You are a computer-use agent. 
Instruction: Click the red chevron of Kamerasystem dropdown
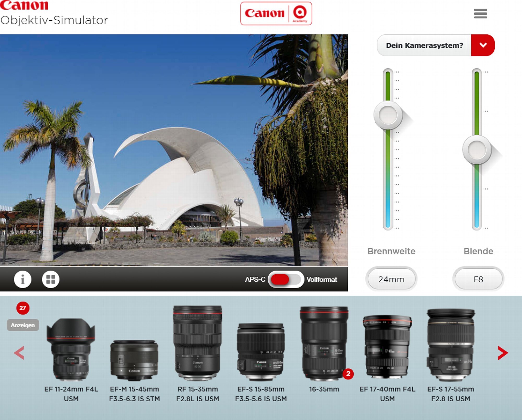(483, 45)
